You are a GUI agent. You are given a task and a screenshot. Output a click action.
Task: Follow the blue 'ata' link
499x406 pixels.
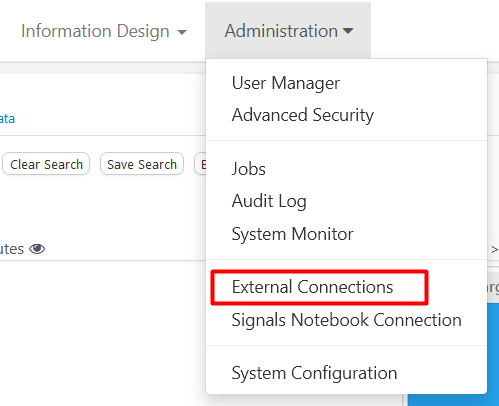coord(7,119)
